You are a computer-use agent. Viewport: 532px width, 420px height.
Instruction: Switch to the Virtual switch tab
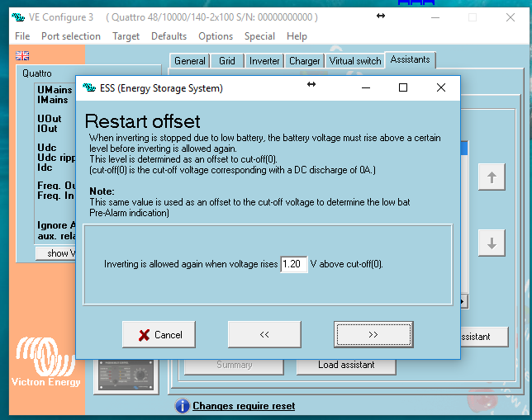[x=355, y=61]
